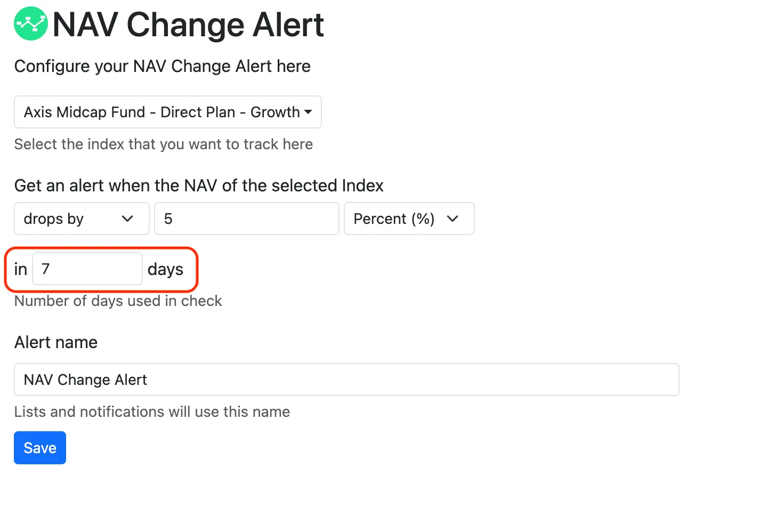
Task: Click 'Number of days used in check' hint
Action: pyautogui.click(x=118, y=301)
